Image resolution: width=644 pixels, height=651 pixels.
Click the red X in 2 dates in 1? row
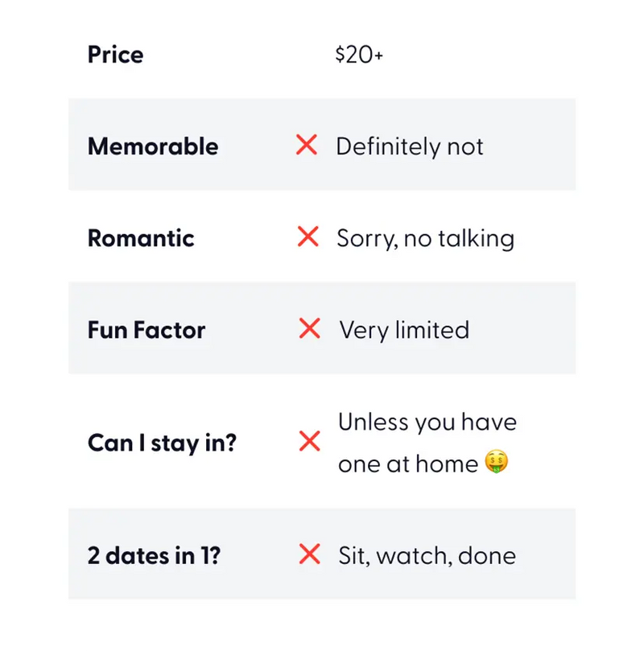click(310, 554)
